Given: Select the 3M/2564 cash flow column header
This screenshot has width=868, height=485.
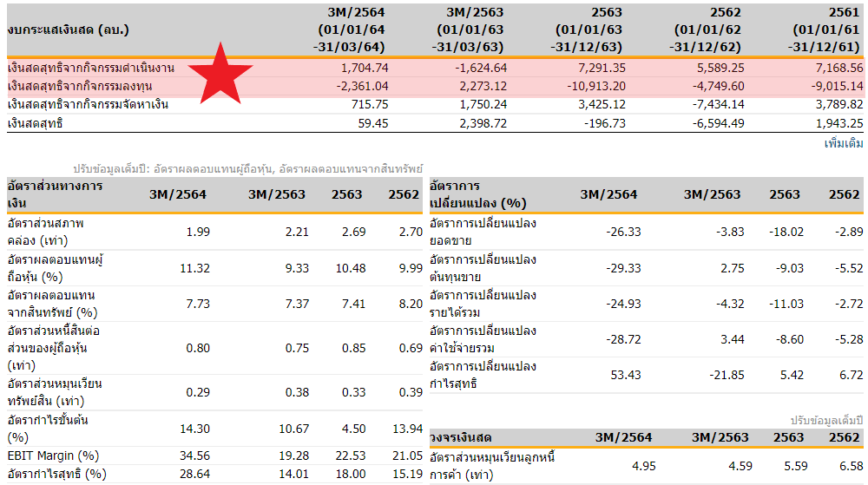Looking at the screenshot, I should (x=350, y=29).
